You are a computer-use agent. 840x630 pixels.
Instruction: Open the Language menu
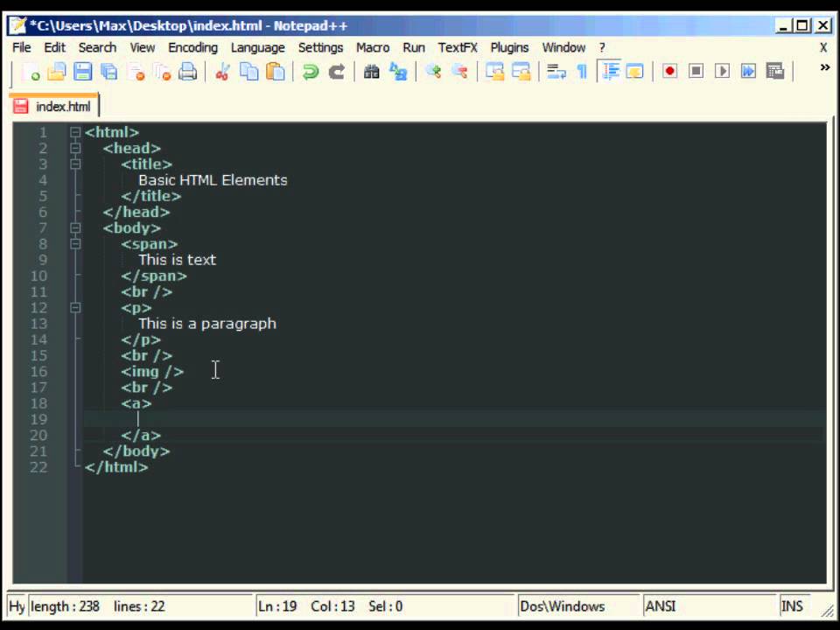click(x=257, y=47)
